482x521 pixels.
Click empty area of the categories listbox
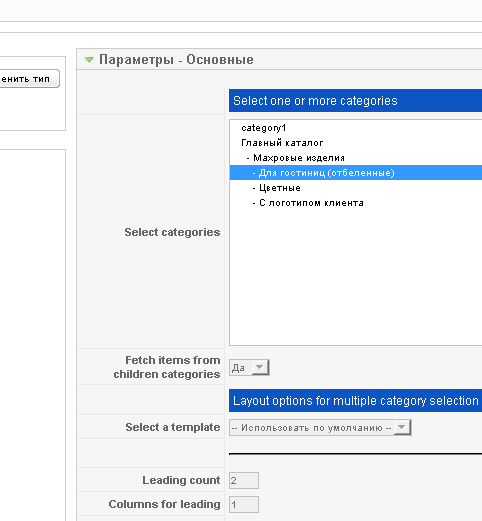pos(356,277)
